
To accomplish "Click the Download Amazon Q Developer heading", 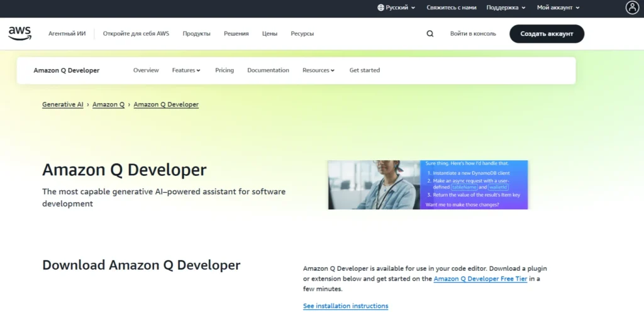I will click(142, 265).
